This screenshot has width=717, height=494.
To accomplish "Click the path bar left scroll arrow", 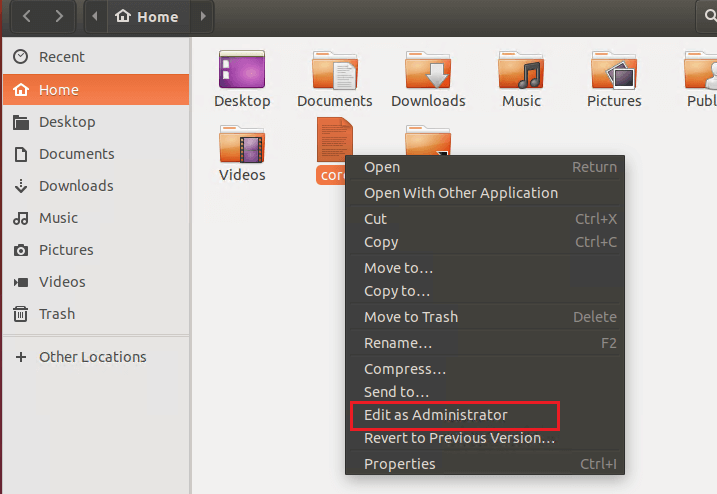I will 95,16.
